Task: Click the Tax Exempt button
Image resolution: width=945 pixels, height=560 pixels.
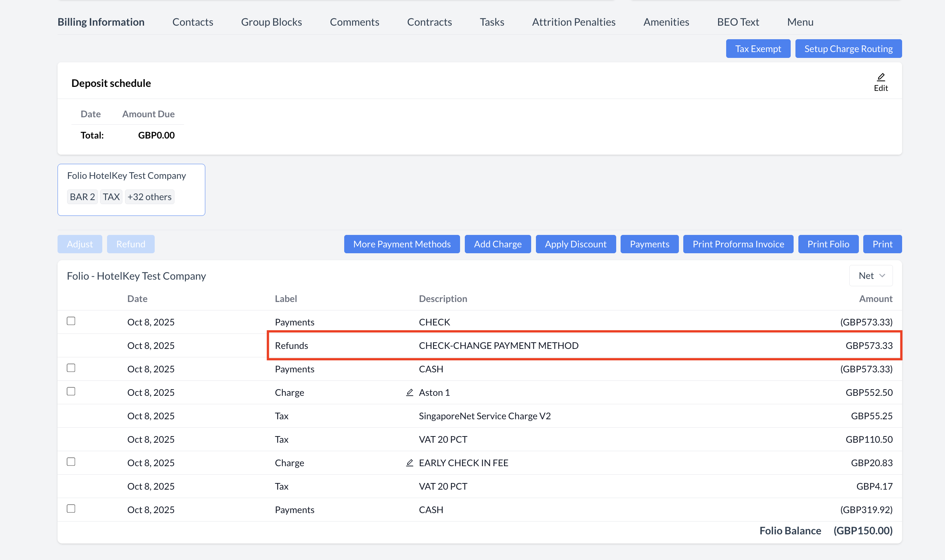Action: [758, 49]
